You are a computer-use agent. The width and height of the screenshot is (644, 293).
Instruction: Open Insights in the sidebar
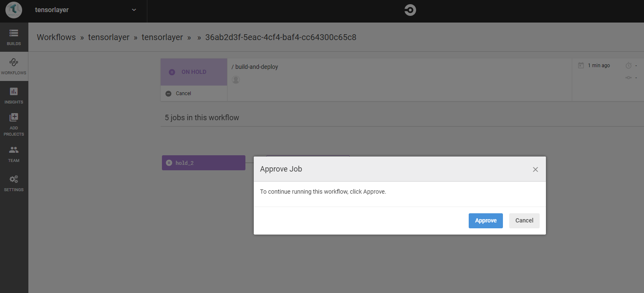(14, 96)
